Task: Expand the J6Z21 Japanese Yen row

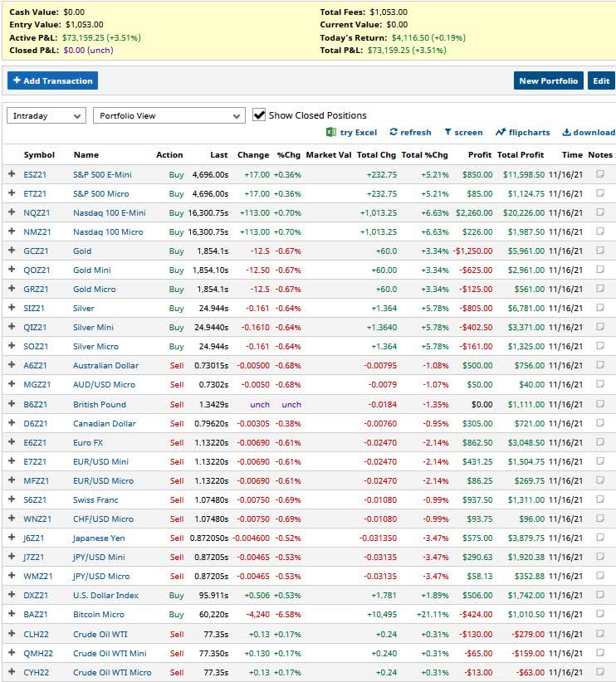Action: tap(12, 538)
